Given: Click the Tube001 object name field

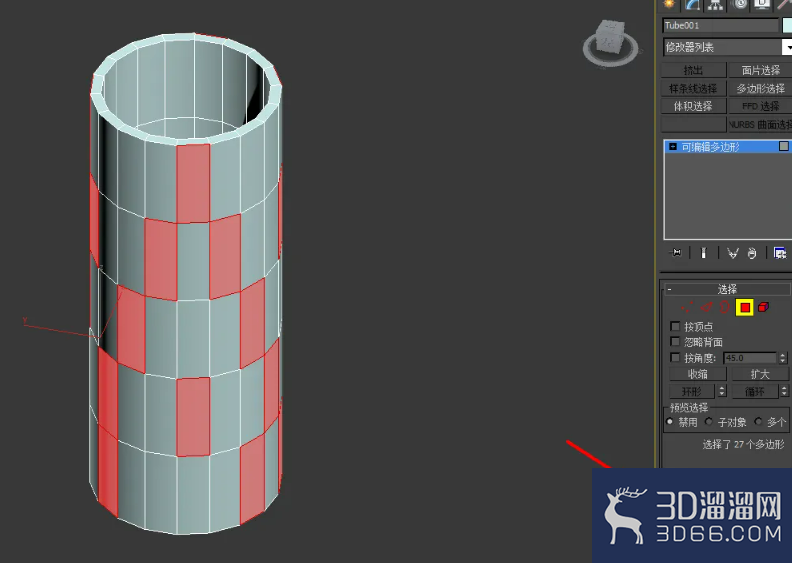Looking at the screenshot, I should point(721,25).
